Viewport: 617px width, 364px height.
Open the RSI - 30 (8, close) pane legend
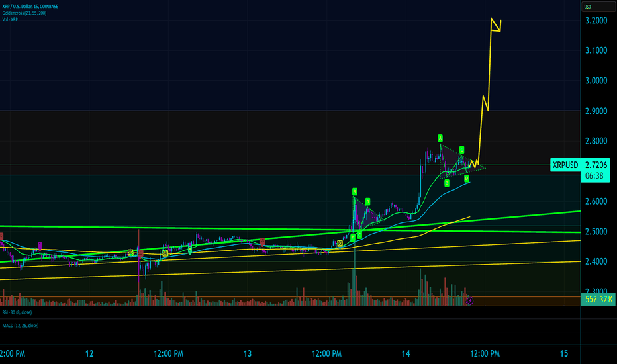tap(17, 312)
